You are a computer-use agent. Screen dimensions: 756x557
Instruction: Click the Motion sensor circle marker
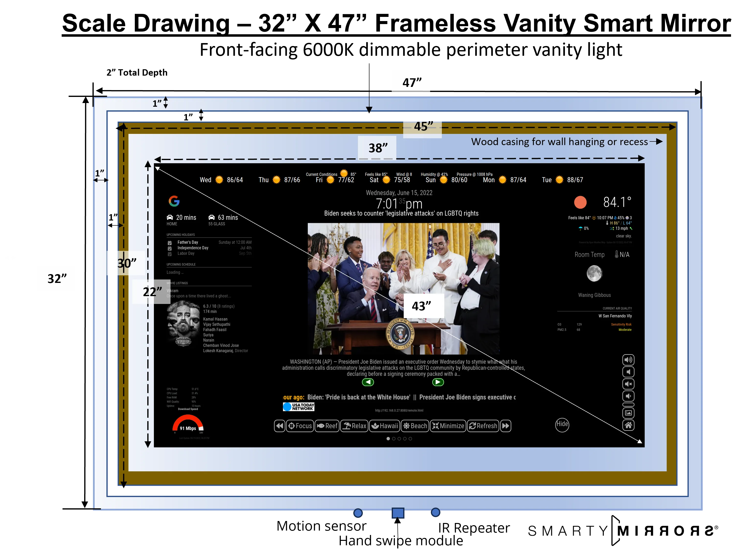(358, 513)
